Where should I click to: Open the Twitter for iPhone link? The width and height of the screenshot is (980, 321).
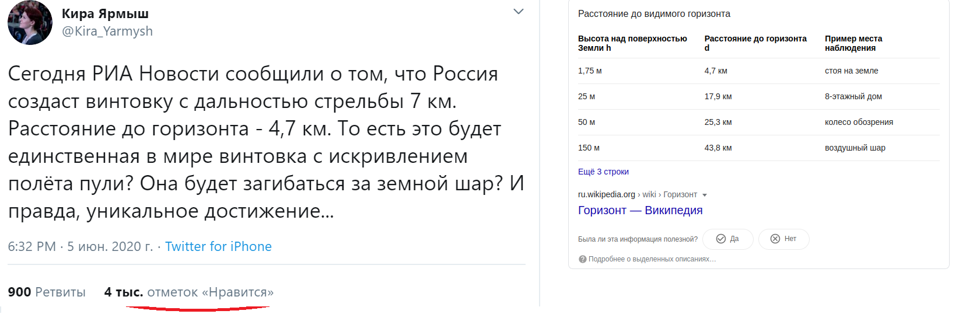point(218,247)
